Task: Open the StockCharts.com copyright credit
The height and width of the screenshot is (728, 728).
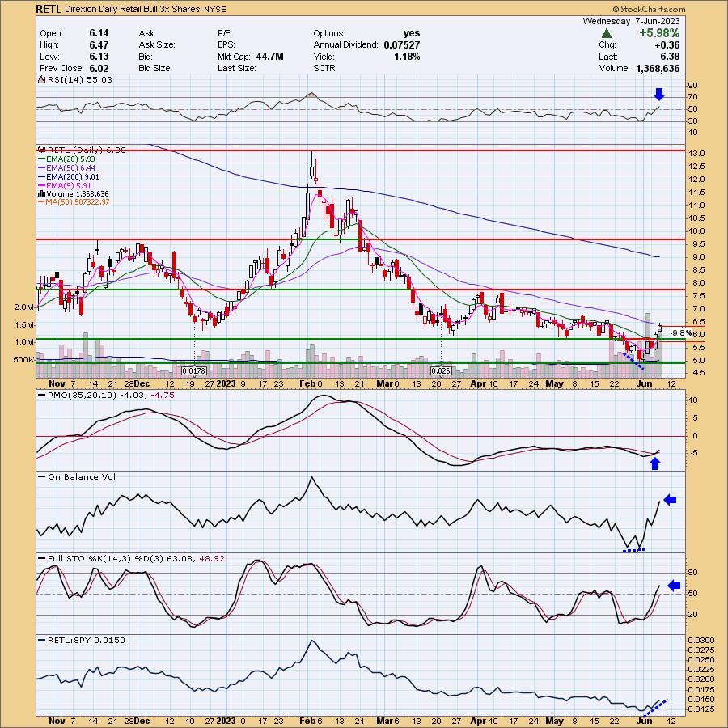Action: [649, 9]
